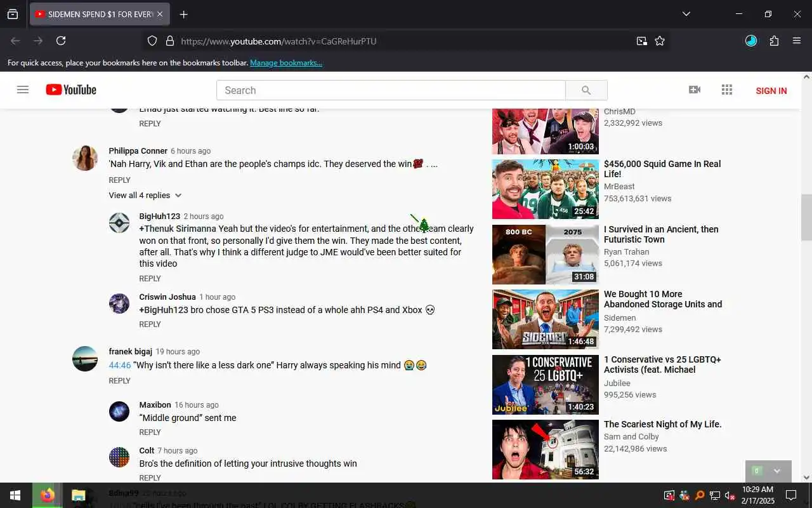Open the notification center icon

(791, 495)
